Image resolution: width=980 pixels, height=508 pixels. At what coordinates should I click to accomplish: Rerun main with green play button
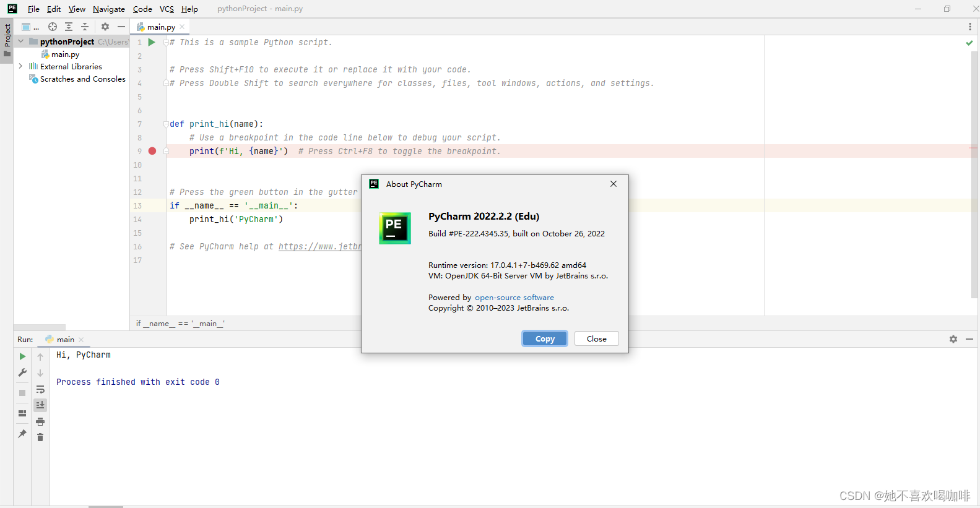(22, 356)
